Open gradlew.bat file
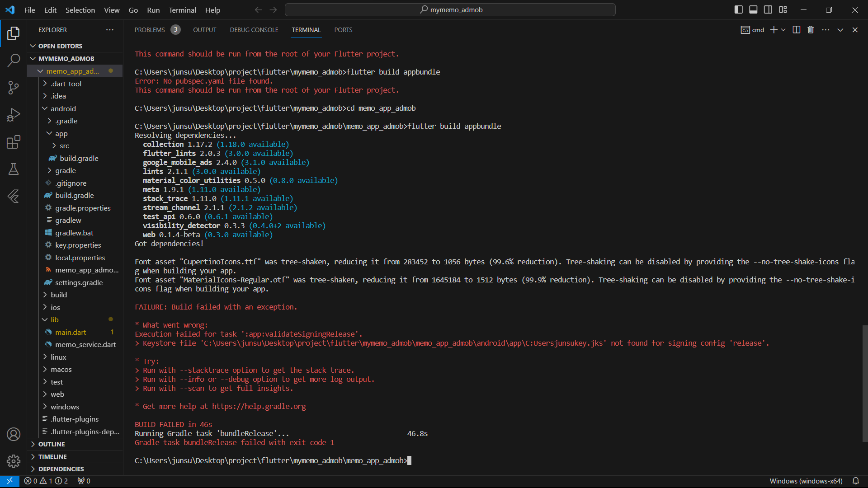Viewport: 868px width, 488px height. (75, 233)
